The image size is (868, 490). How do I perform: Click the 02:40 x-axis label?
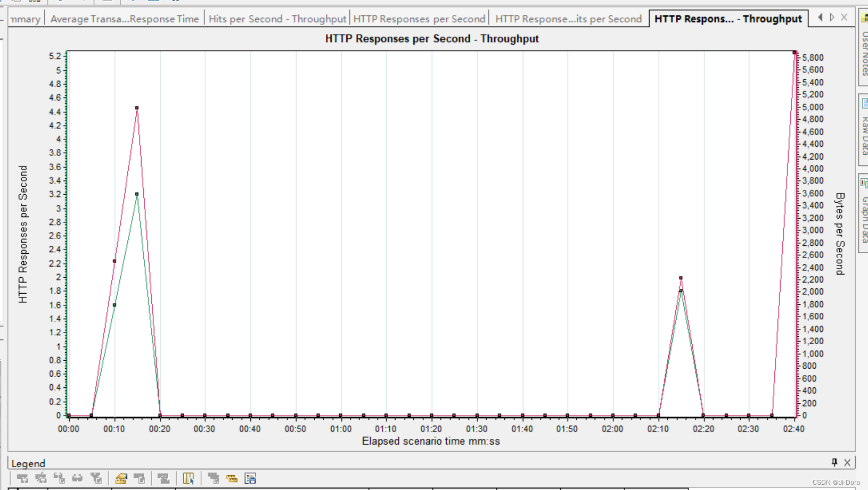tap(793, 429)
